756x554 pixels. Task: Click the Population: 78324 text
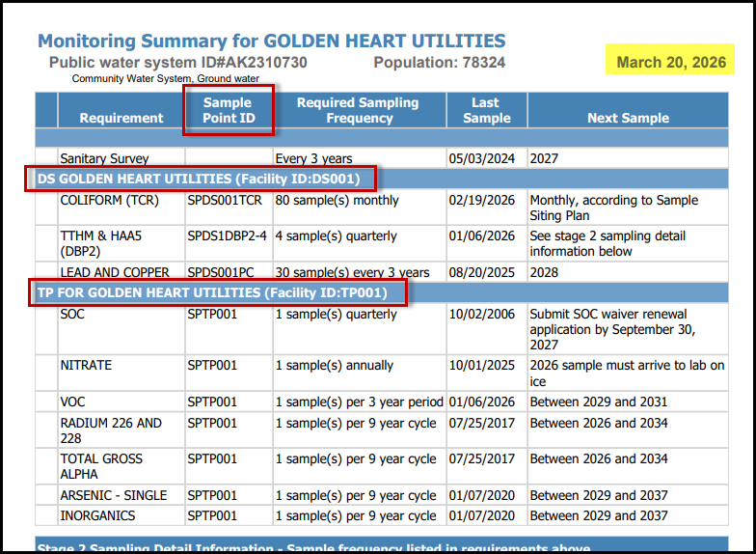439,63
